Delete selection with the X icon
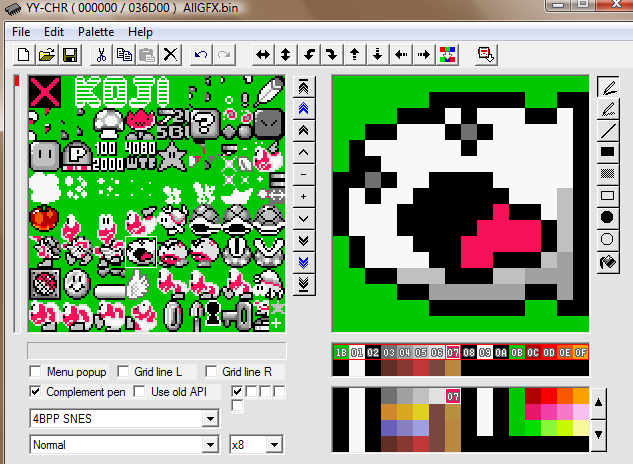Image resolution: width=633 pixels, height=464 pixels. point(170,55)
